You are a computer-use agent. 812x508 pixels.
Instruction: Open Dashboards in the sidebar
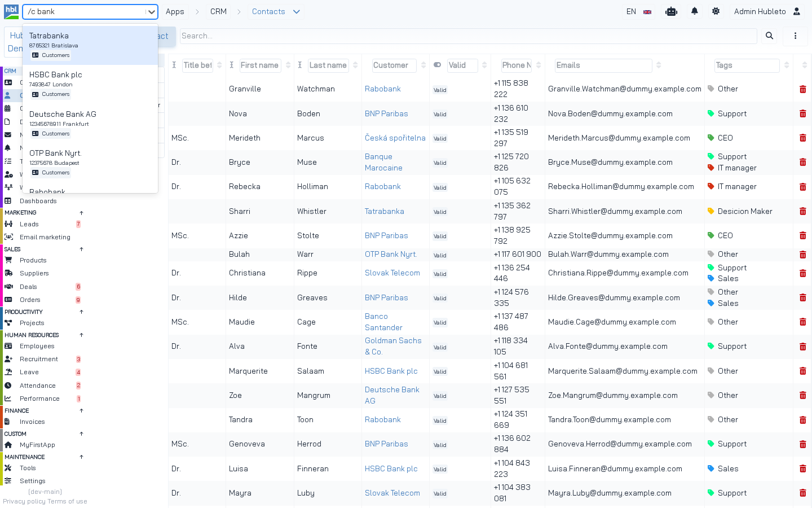point(38,201)
